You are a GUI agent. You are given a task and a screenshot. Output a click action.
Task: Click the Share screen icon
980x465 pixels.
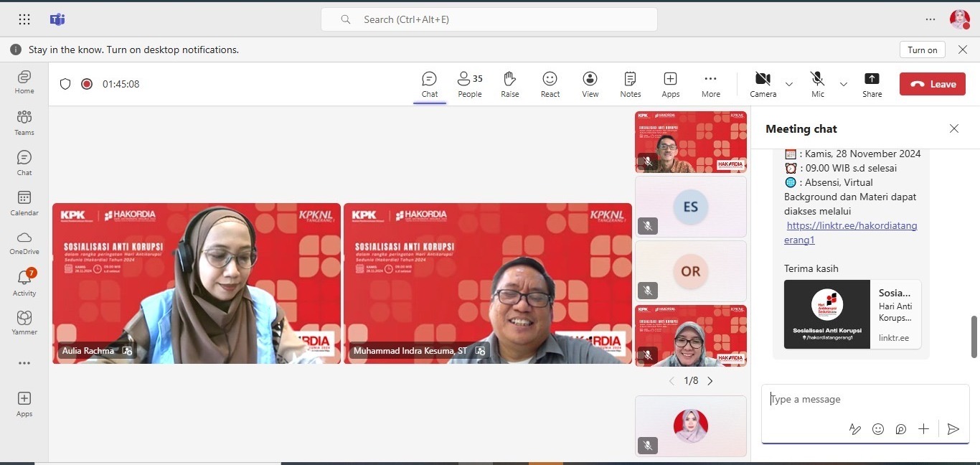click(872, 84)
